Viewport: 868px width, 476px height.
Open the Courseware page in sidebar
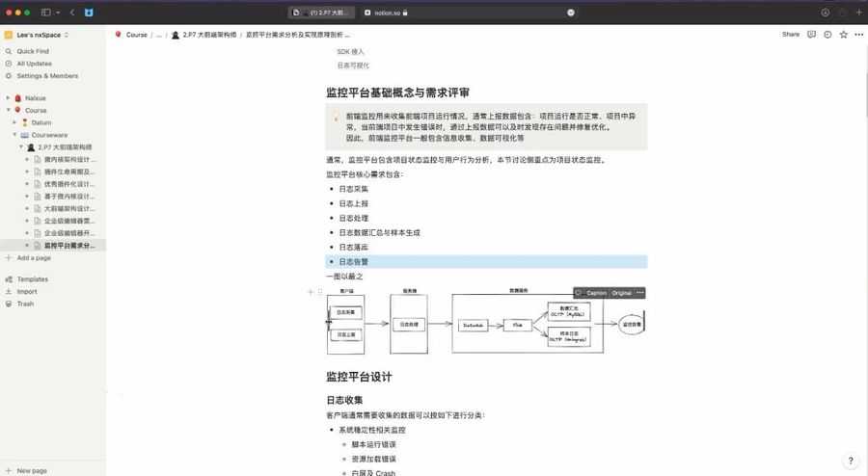49,135
